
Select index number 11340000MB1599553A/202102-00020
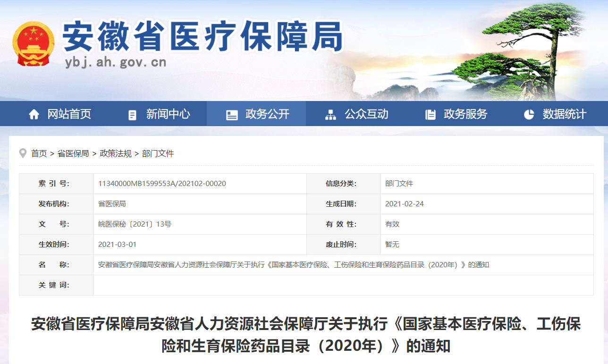click(x=162, y=184)
